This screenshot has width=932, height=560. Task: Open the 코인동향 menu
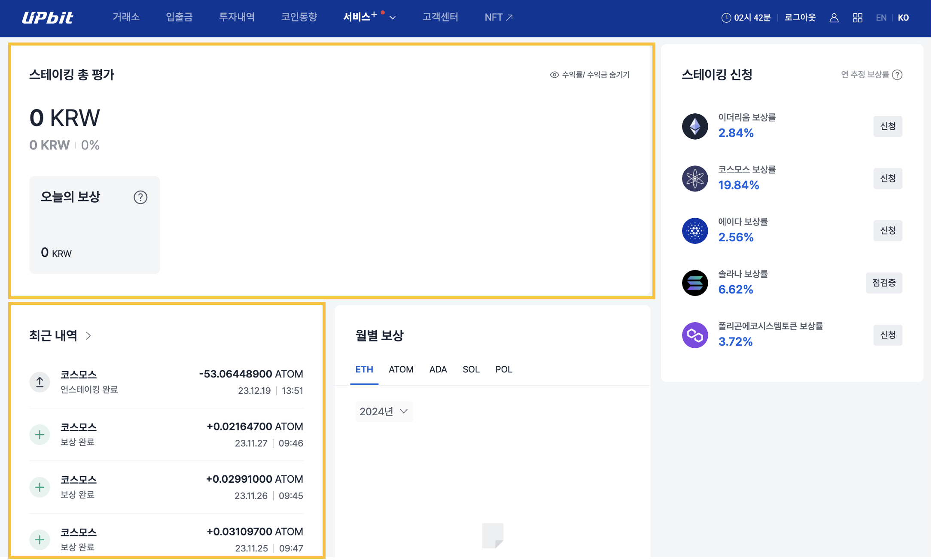pos(299,17)
